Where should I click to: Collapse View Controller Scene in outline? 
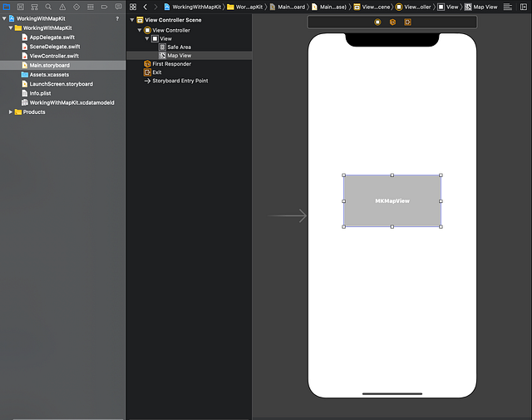point(132,20)
